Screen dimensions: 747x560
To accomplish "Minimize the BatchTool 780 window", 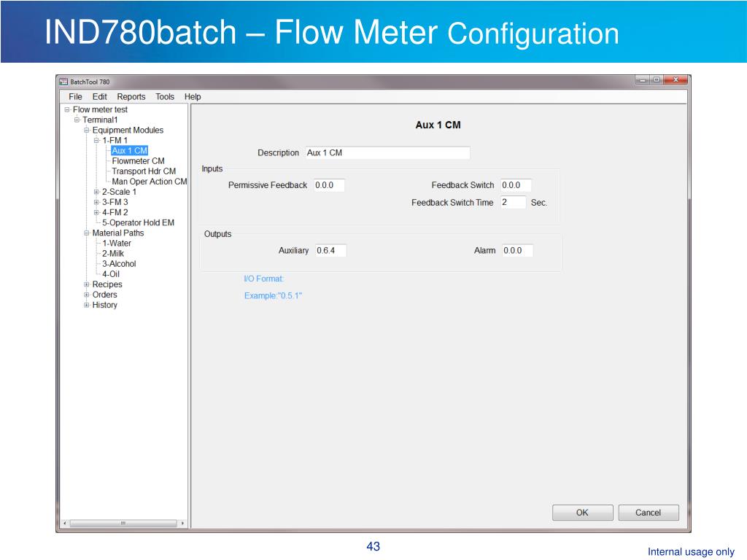I will tap(642, 80).
